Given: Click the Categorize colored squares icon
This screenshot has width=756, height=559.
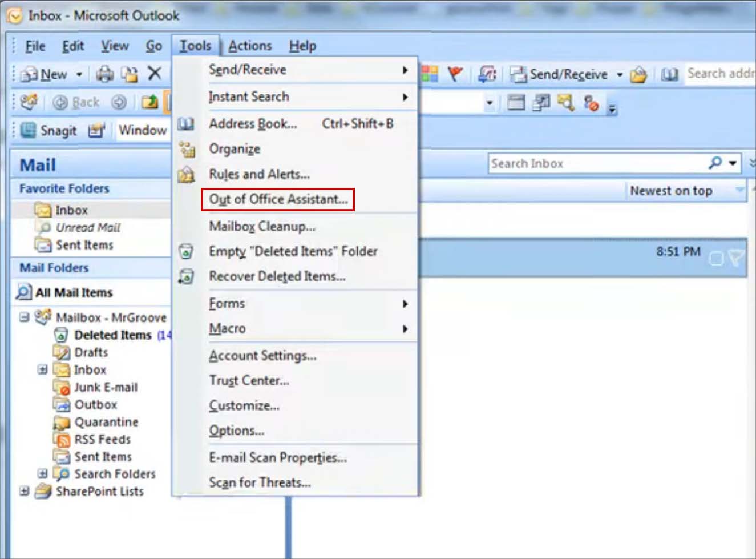Looking at the screenshot, I should pyautogui.click(x=430, y=74).
